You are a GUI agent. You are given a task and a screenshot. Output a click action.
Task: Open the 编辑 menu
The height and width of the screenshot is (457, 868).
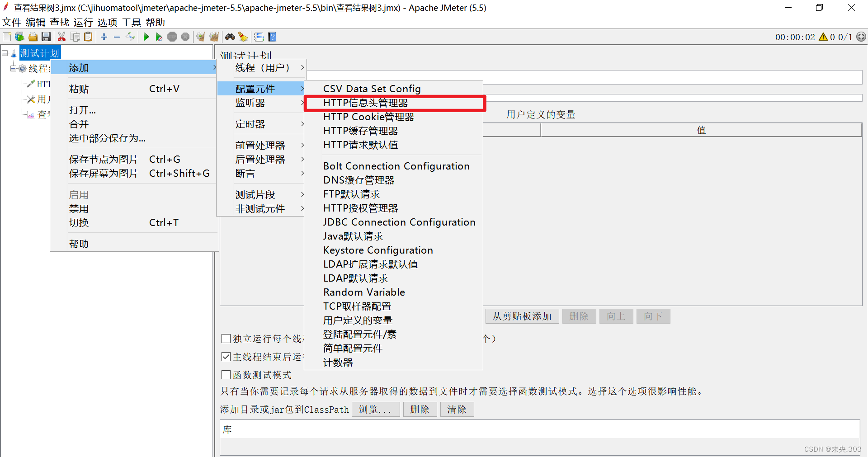(x=36, y=22)
